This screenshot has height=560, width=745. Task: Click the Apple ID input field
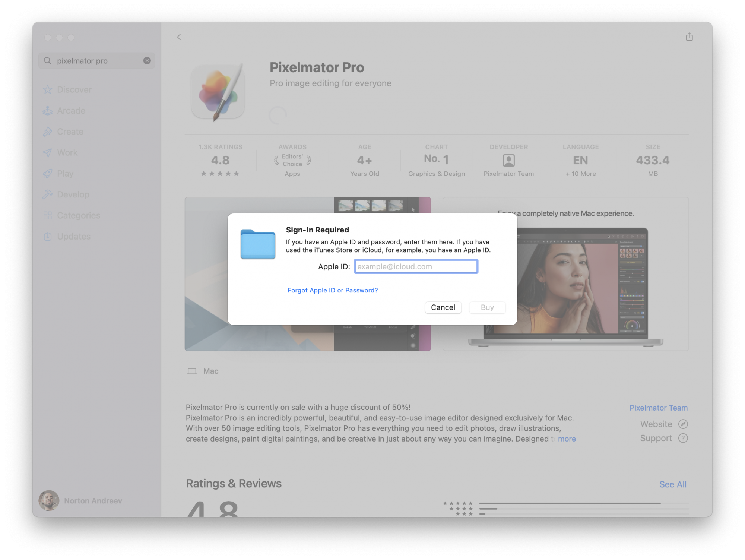(x=416, y=267)
